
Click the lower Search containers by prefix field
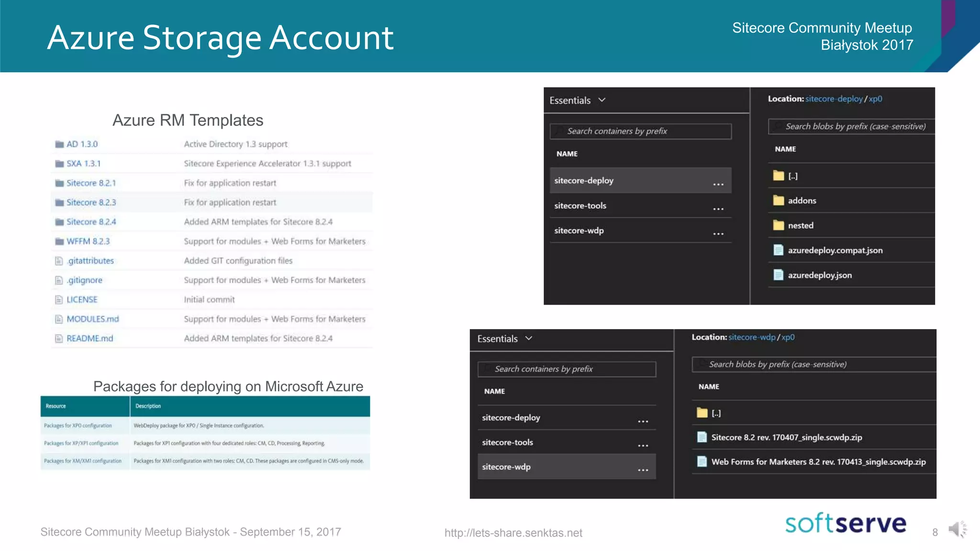[x=567, y=369]
